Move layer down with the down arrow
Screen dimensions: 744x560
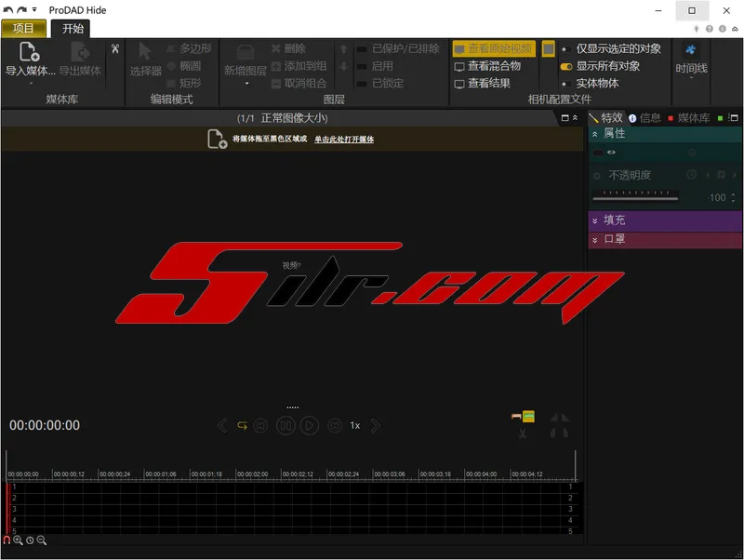[344, 66]
